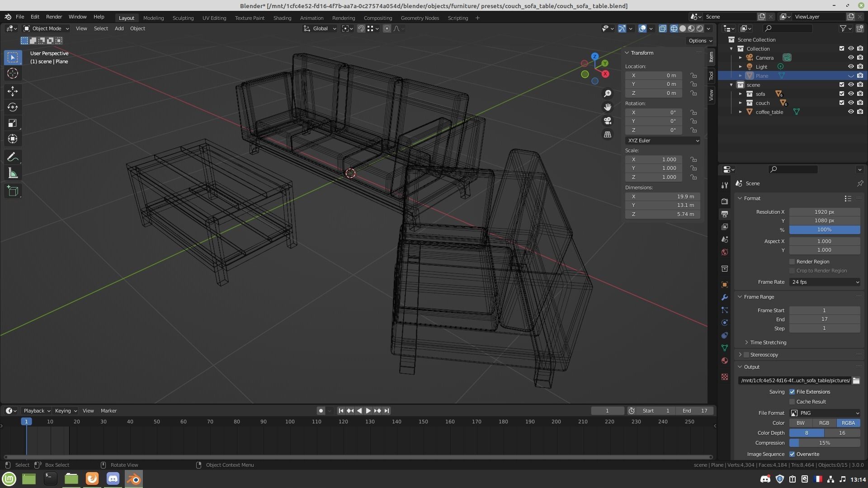868x488 pixels.
Task: Collapse the Frame Range panel
Action: tap(758, 297)
